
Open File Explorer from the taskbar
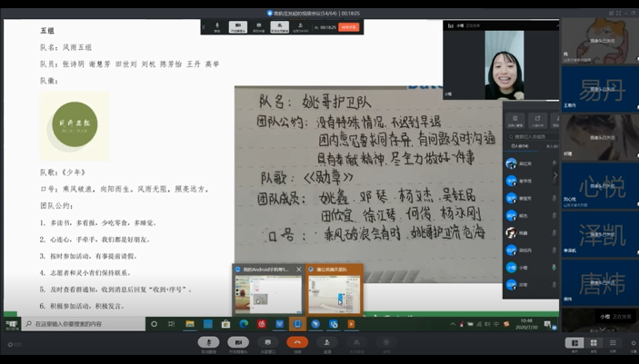pos(190,323)
